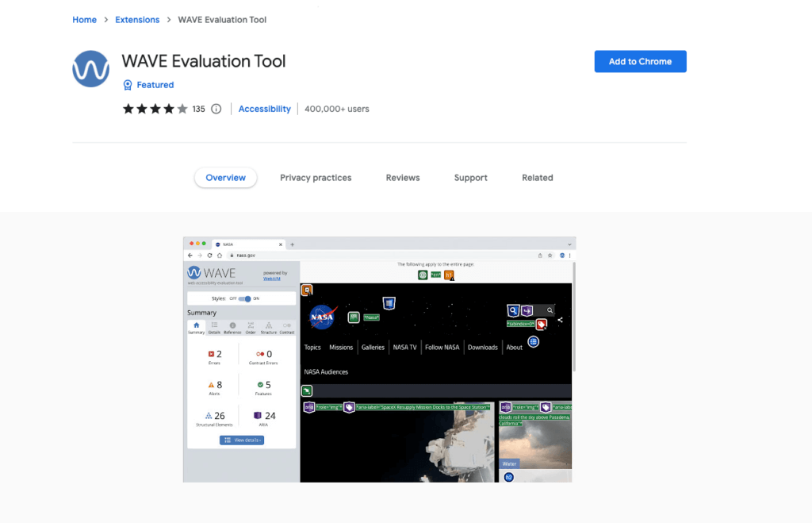The width and height of the screenshot is (812, 523).
Task: Click NASA TV in the preview menu
Action: pos(404,348)
